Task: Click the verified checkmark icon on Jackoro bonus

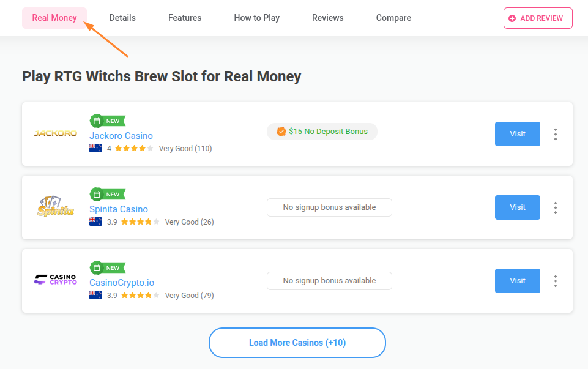Action: (x=281, y=132)
